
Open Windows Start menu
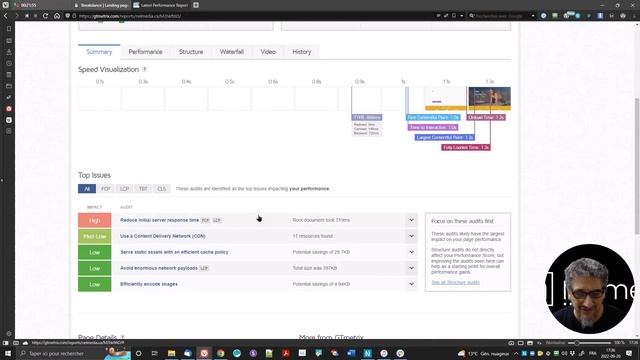8,353
